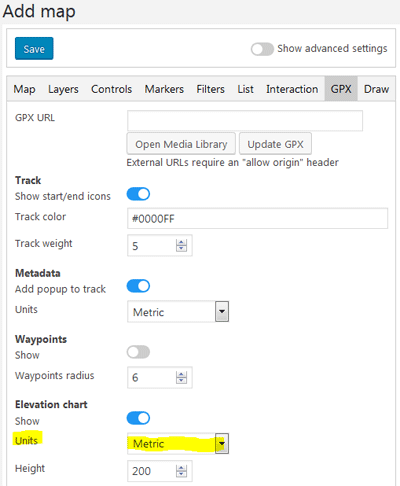Turn off the Elevation chart Show toggle
This screenshot has height=486, width=400.
138,418
